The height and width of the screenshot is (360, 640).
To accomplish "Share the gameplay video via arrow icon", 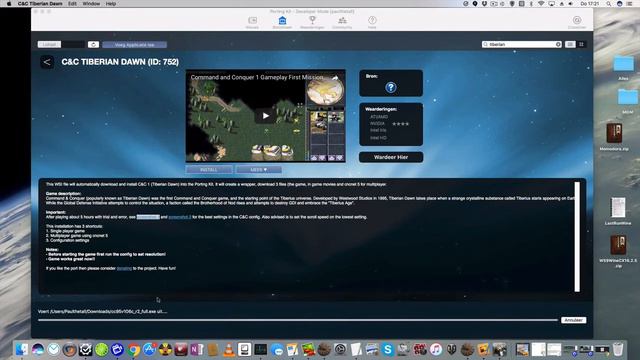I will (335, 77).
